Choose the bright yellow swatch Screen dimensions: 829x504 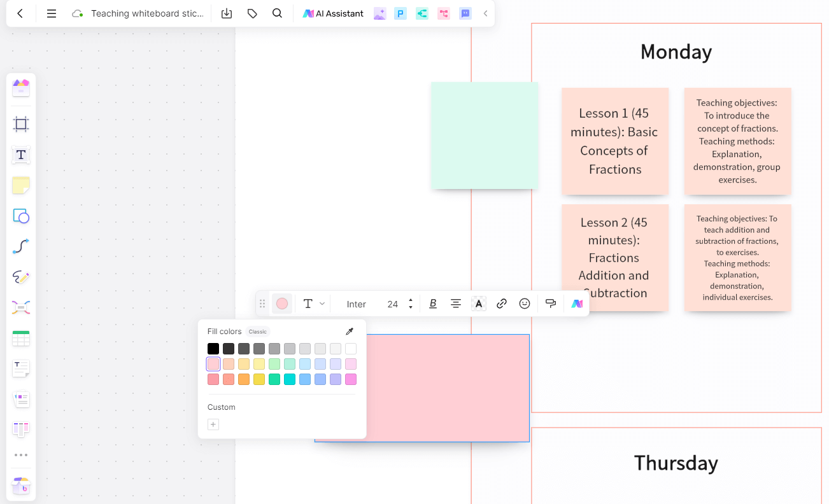[259, 379]
